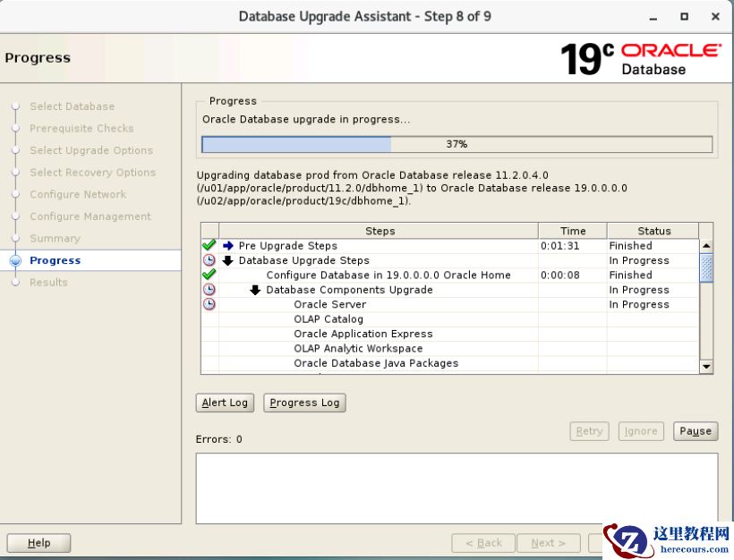Viewport: 734px width, 560px height.
Task: Select the Prerequisite Checks wizard step
Action: [x=81, y=129]
